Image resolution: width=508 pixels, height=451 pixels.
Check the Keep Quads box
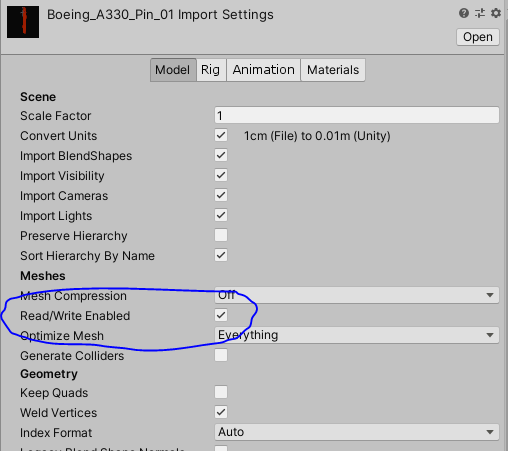pyautogui.click(x=221, y=392)
